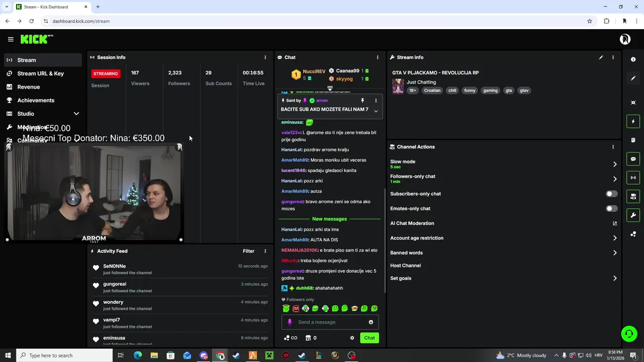Insert the red angry emote
This screenshot has height=362, width=644.
click(x=296, y=308)
